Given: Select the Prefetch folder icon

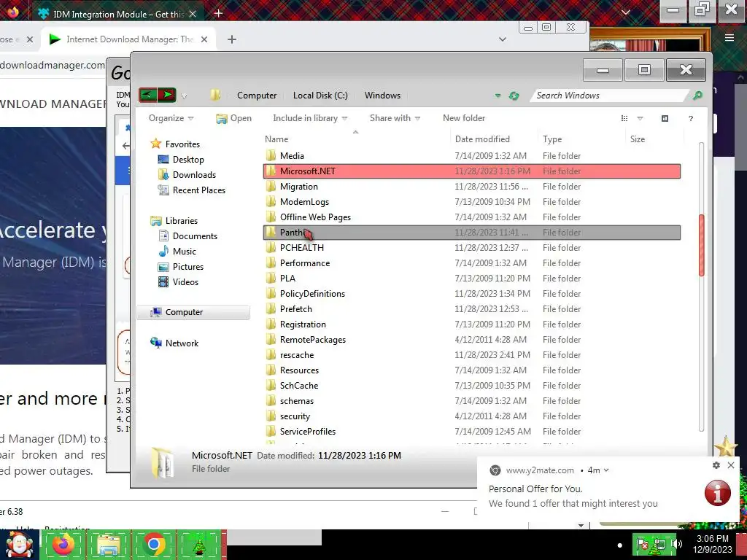Looking at the screenshot, I should (x=271, y=309).
